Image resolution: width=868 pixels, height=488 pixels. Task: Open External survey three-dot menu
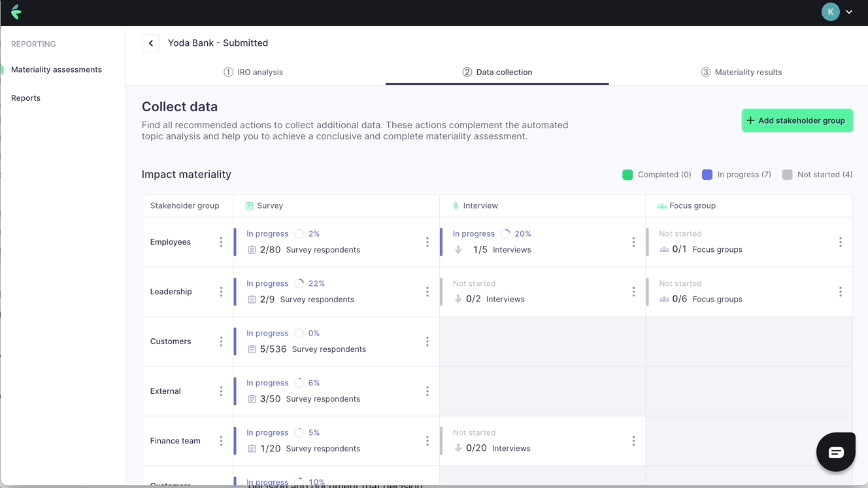(x=427, y=391)
